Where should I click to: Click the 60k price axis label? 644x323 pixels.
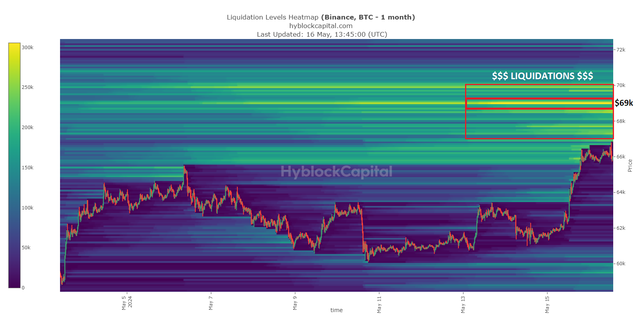(621, 264)
